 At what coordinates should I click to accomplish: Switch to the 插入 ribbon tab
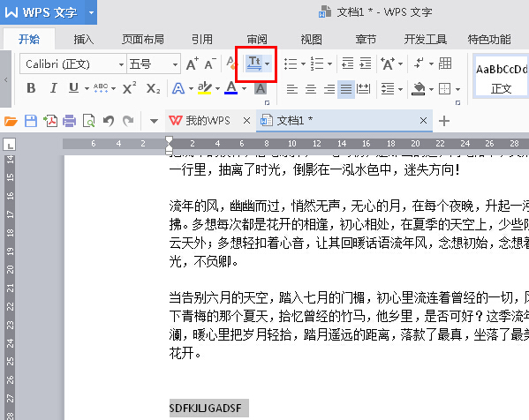coord(84,40)
